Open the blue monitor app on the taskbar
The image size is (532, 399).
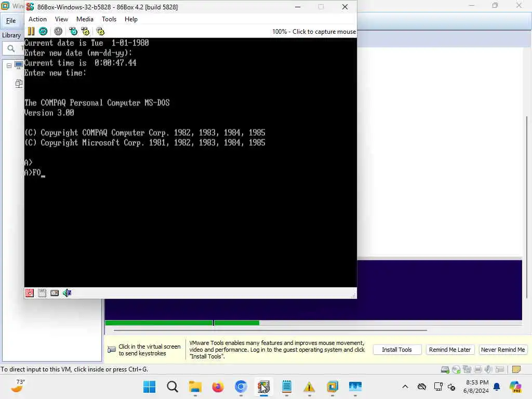click(355, 387)
